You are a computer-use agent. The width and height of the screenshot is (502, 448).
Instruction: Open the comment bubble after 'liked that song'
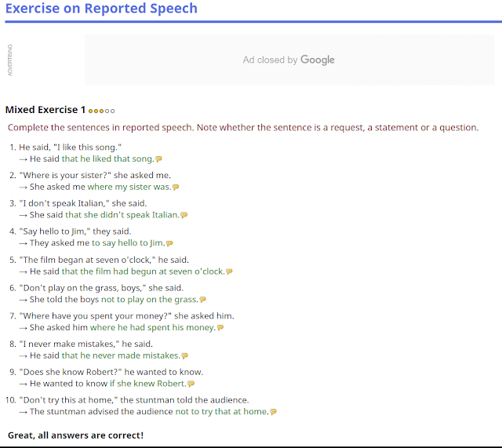coord(158,158)
